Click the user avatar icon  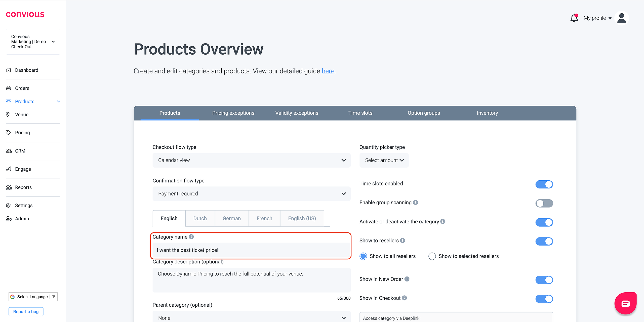coord(621,18)
